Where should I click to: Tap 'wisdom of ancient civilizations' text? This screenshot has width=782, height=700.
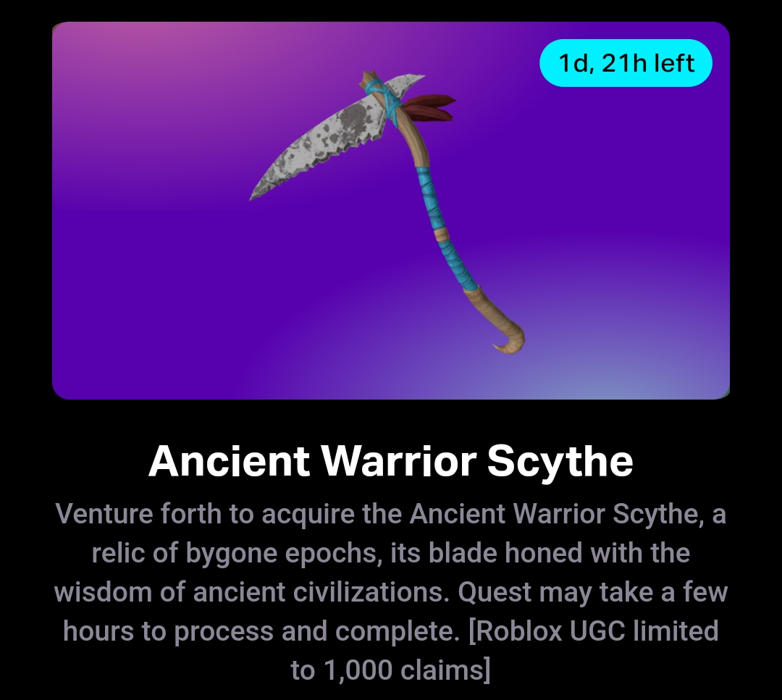click(252, 592)
